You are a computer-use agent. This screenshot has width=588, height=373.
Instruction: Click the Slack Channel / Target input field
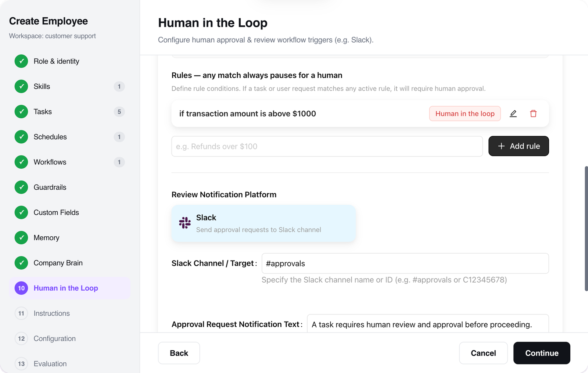pos(405,263)
